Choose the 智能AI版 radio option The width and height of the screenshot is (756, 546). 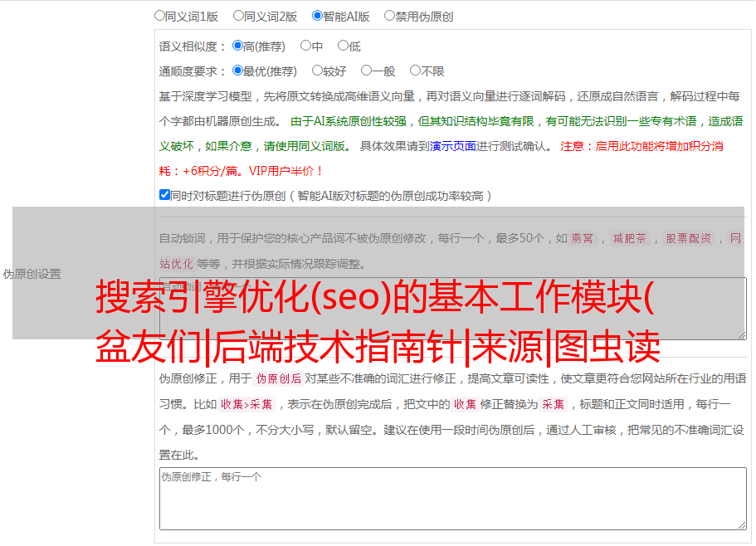(317, 16)
